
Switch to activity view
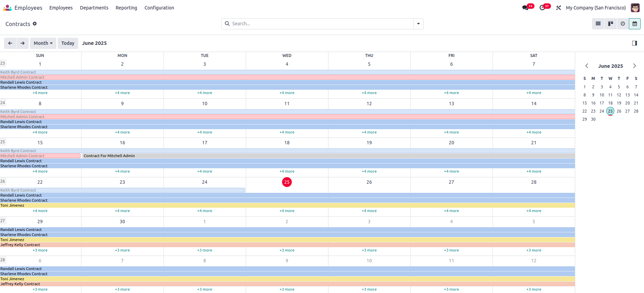(x=622, y=24)
